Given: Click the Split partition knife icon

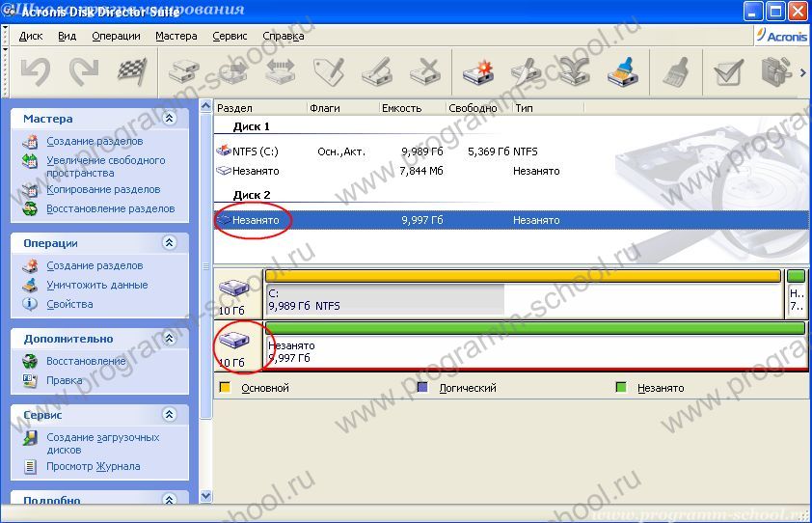Looking at the screenshot, I should point(527,71).
